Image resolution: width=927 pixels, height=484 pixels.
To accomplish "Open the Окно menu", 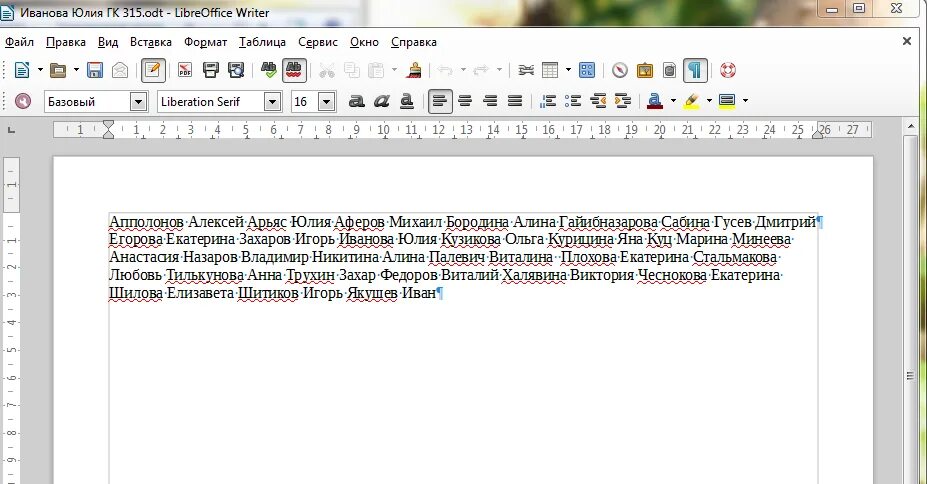I will point(364,42).
